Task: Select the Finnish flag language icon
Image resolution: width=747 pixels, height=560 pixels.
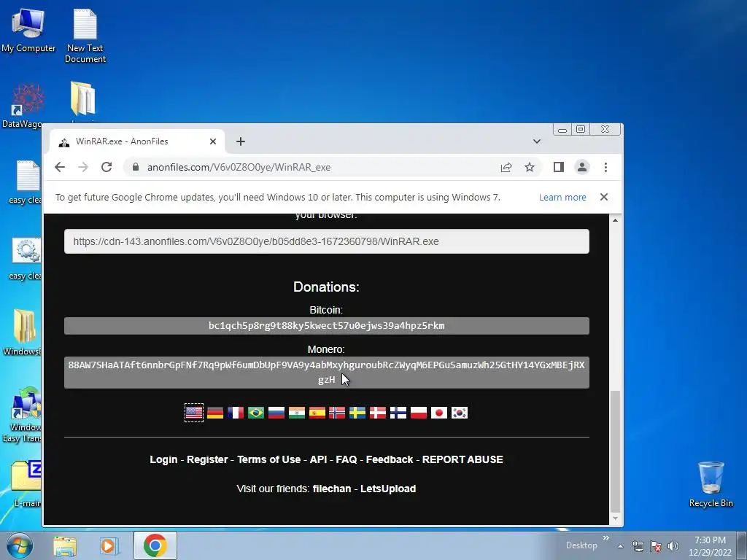Action: pyautogui.click(x=398, y=413)
